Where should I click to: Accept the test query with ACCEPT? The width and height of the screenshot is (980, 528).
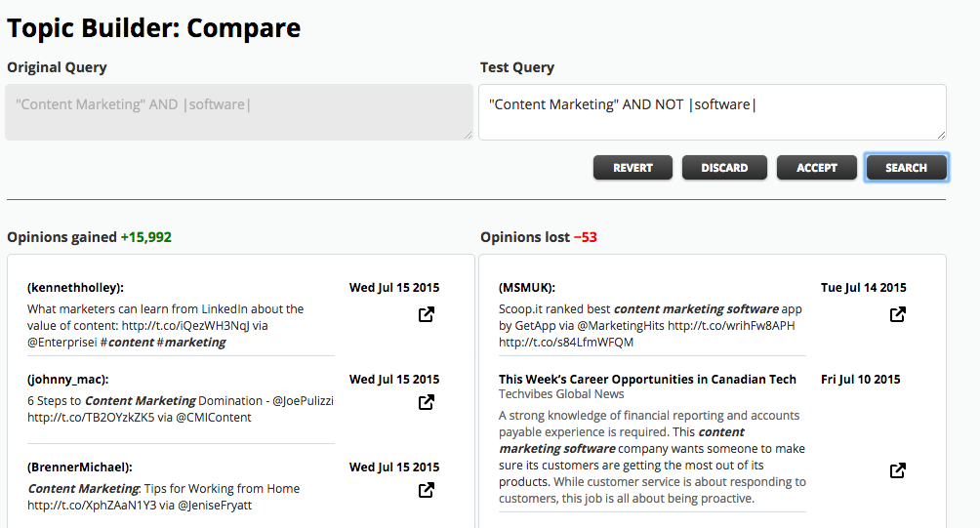pyautogui.click(x=816, y=168)
